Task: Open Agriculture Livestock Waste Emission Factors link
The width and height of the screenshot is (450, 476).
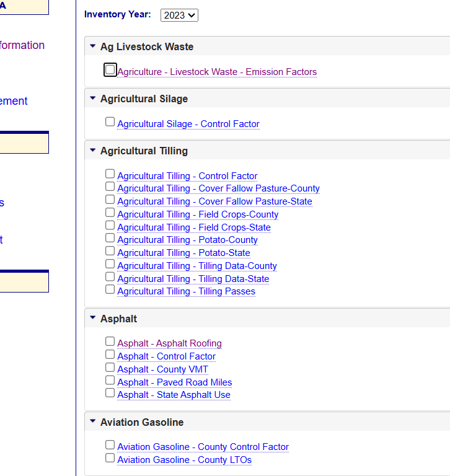Action: click(x=217, y=72)
